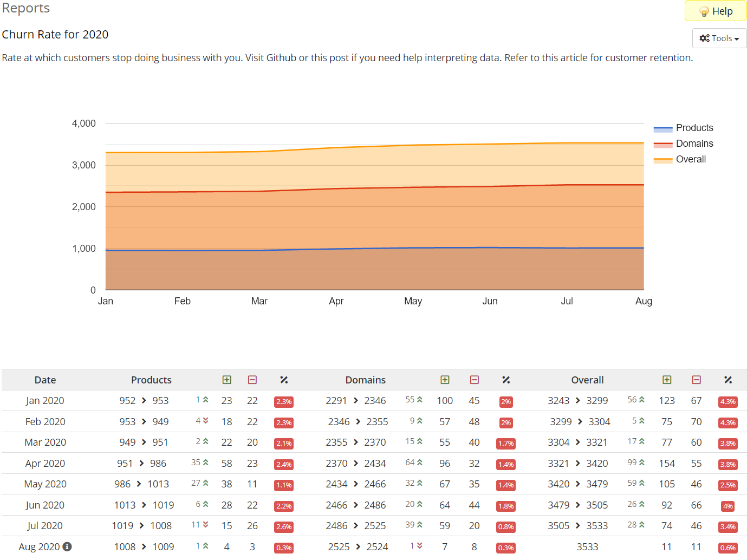Click Overall value 3533 in Aug row
This screenshot has height=560, width=747.
[588, 547]
